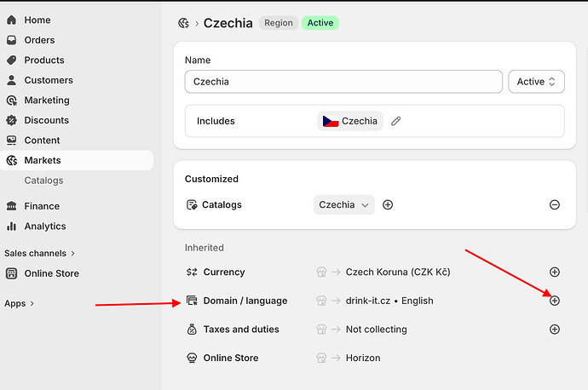
Task: Click the minus icon in Catalogs row
Action: coord(555,204)
